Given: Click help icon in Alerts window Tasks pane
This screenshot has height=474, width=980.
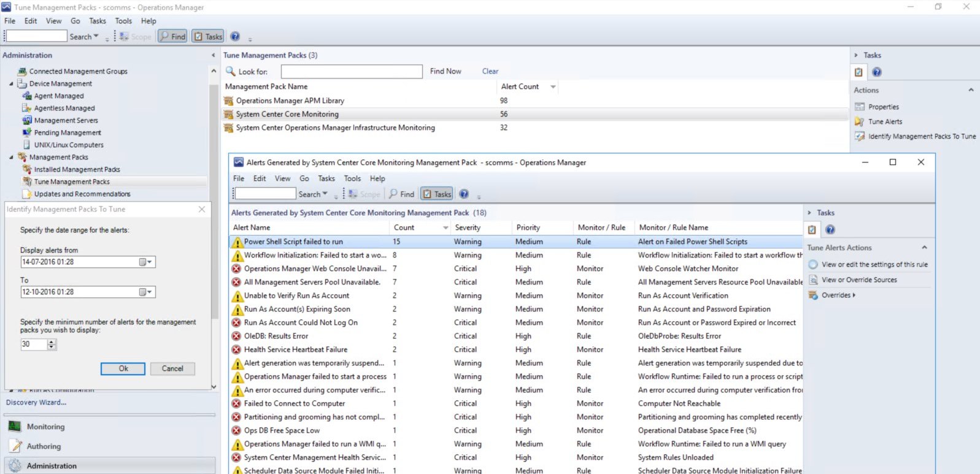Looking at the screenshot, I should pyautogui.click(x=830, y=229).
